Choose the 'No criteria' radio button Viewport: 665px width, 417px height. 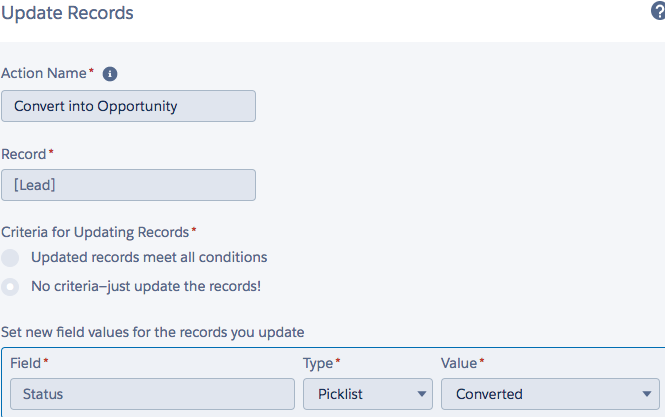[x=11, y=287]
